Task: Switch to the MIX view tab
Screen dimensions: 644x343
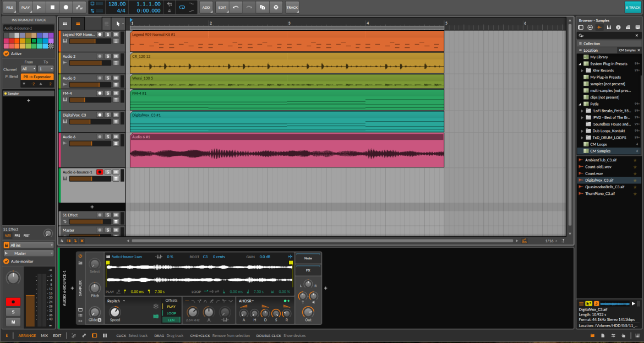Action: click(x=45, y=336)
